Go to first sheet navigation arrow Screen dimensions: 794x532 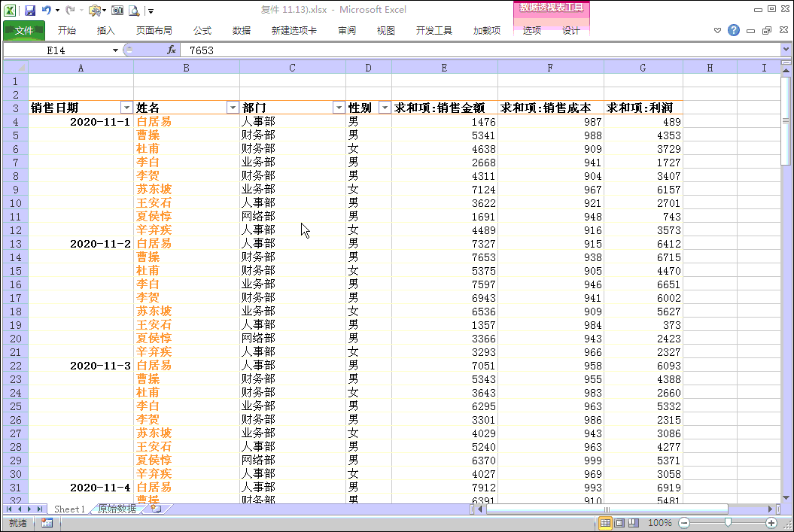9,509
